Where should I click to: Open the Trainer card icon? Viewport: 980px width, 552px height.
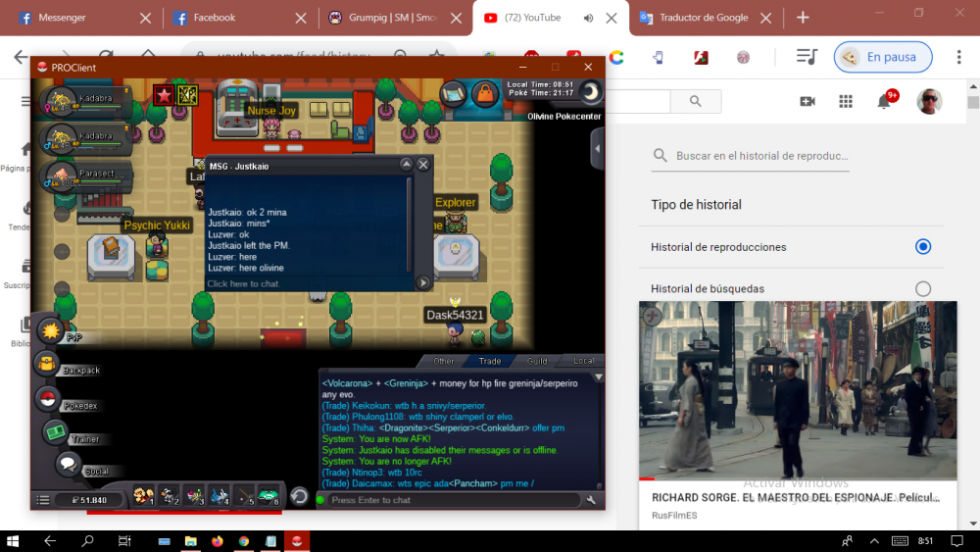[55, 431]
